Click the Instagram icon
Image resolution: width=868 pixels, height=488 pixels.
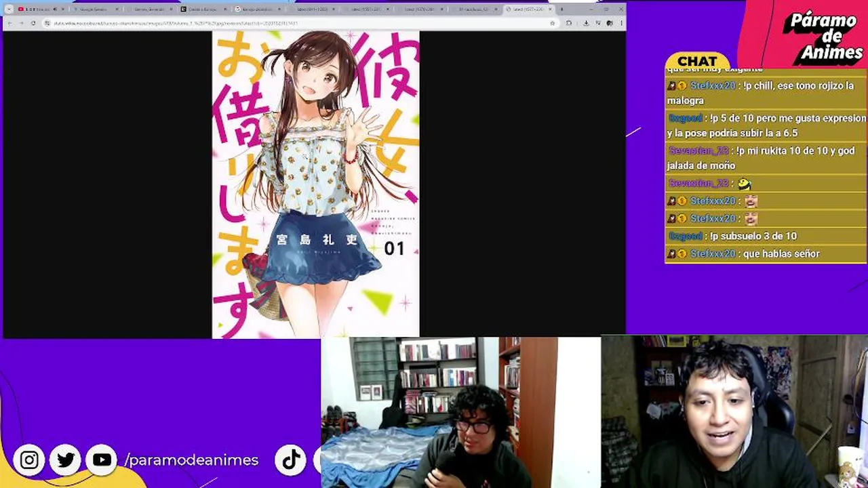29,460
